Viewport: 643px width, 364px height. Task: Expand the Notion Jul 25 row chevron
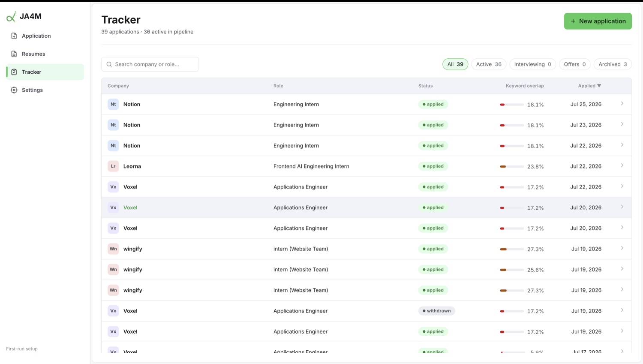tap(622, 104)
